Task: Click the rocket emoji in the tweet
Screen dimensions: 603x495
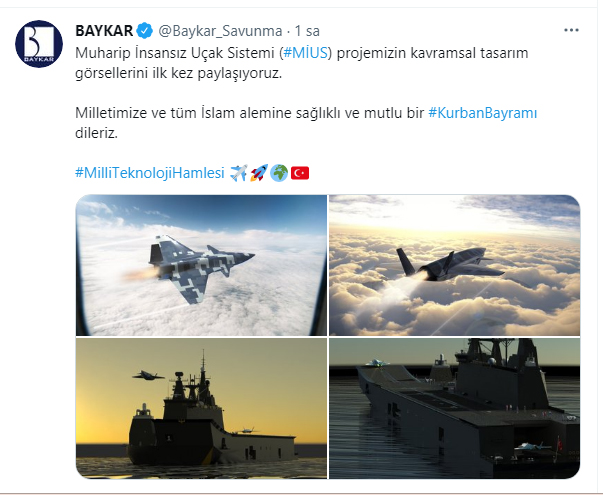Action: (259, 173)
